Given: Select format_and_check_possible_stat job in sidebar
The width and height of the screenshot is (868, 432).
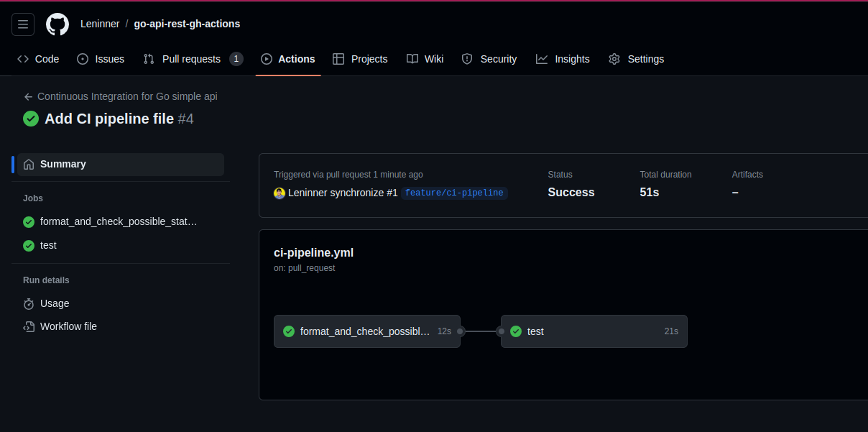Looking at the screenshot, I should pyautogui.click(x=118, y=221).
